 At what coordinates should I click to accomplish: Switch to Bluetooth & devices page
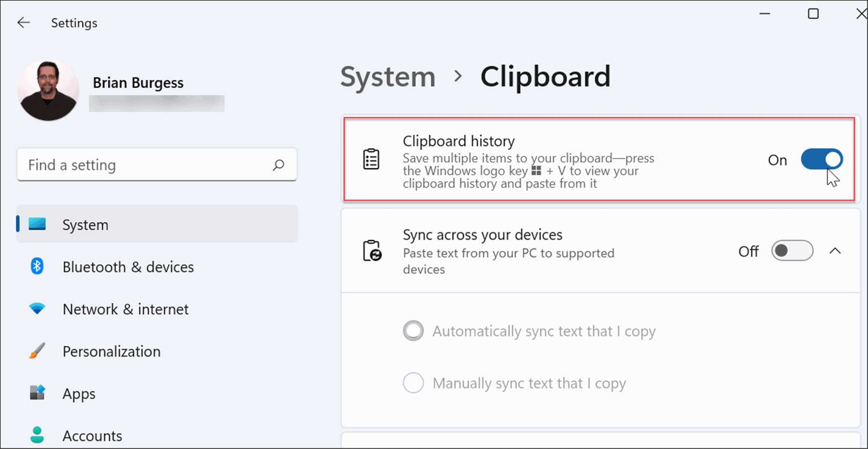[128, 266]
